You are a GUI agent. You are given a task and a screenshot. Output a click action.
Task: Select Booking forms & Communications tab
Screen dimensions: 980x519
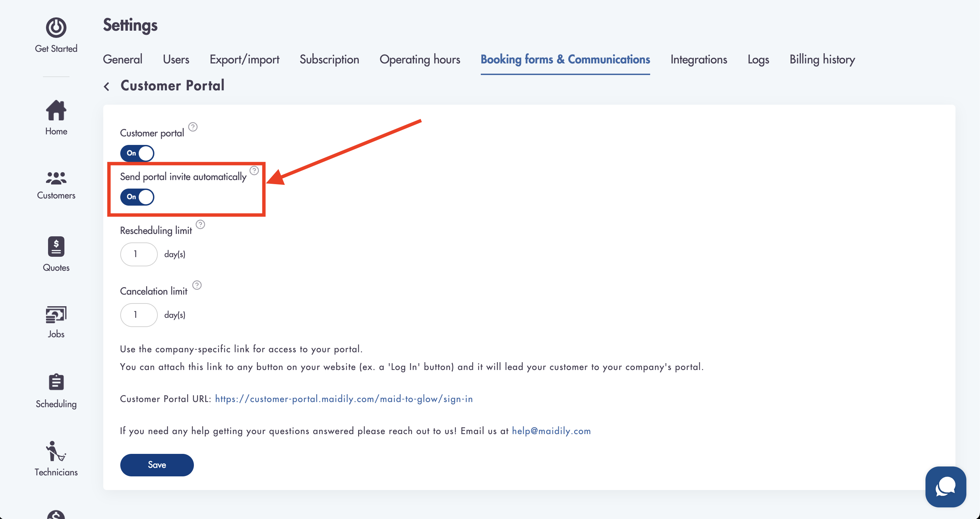565,59
